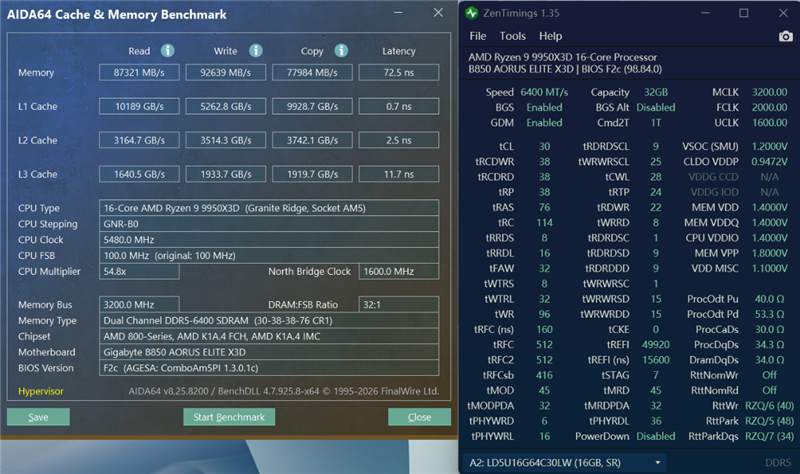
Task: Click Memory Type field DDR5-6400 SDRAM
Action: (x=269, y=320)
